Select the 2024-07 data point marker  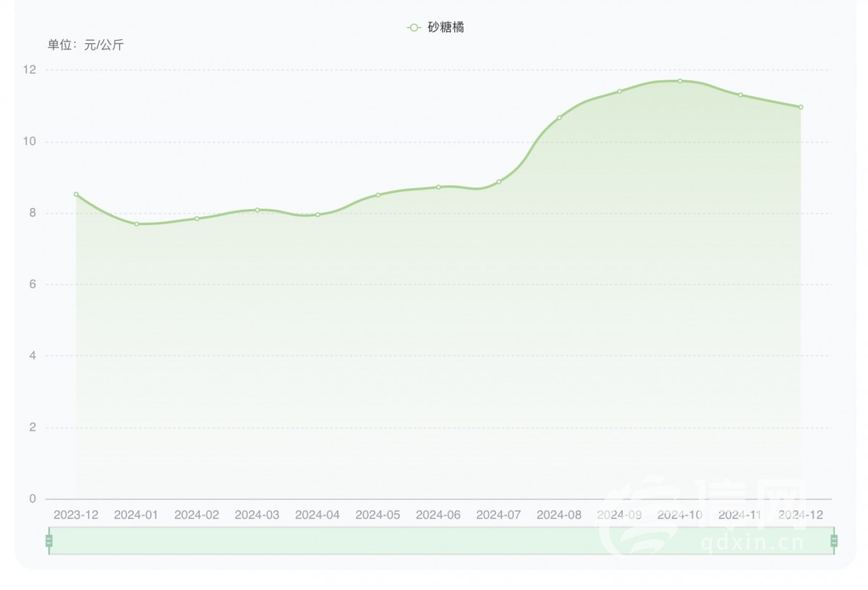[499, 182]
